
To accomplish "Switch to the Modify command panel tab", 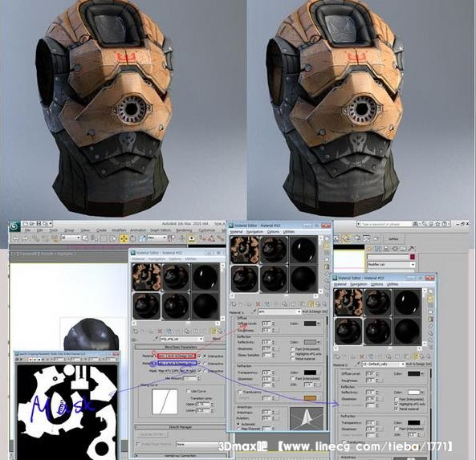I will 377,249.
